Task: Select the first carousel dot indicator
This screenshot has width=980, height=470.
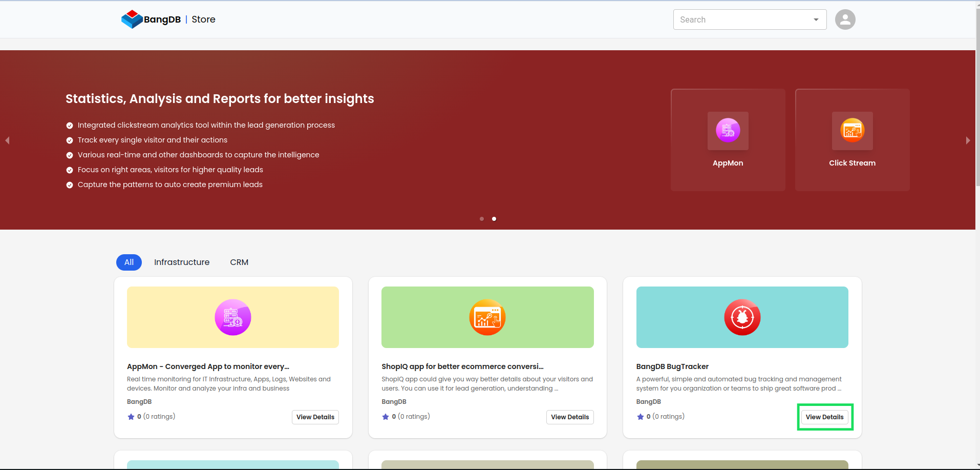Action: point(482,219)
